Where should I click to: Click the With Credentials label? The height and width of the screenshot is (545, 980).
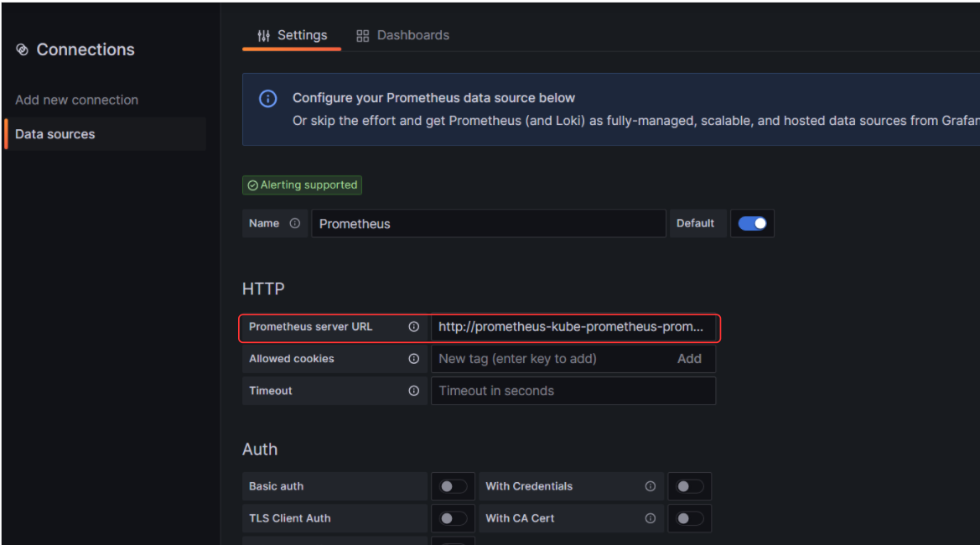[x=529, y=486]
